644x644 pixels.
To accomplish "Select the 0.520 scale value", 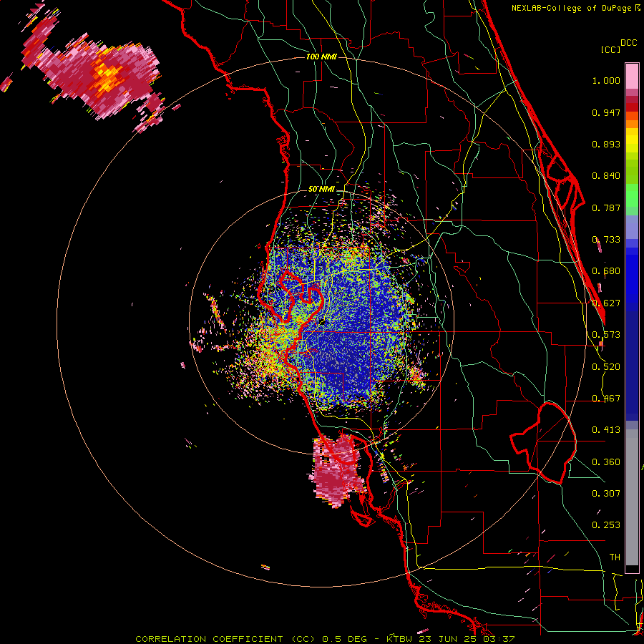I will point(606,367).
